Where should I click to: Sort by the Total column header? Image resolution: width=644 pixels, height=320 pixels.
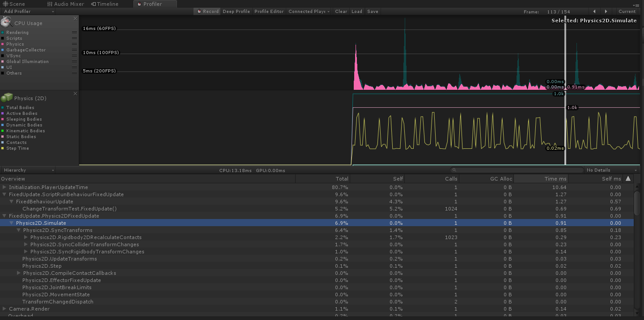322,178
